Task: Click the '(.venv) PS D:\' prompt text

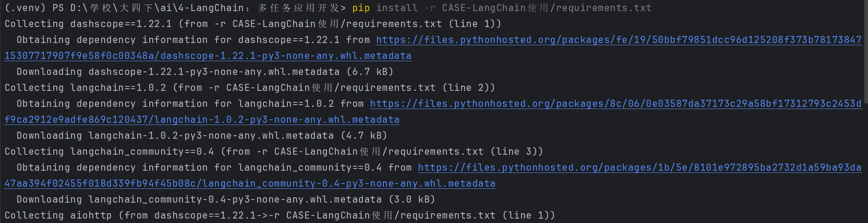Action: [46, 8]
